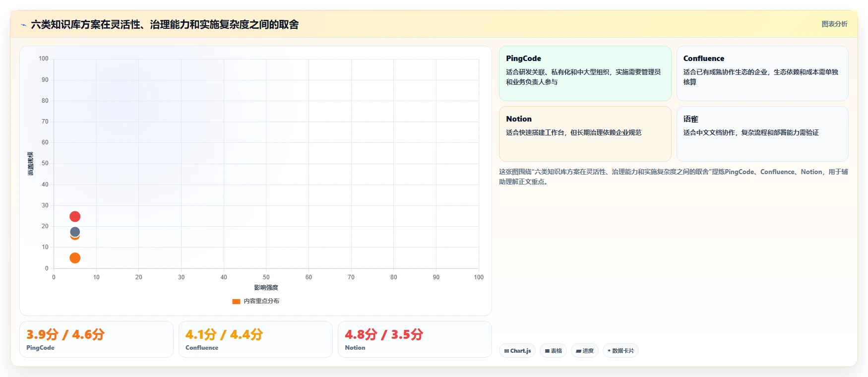Image resolution: width=868 pixels, height=377 pixels.
Task: Click Confluence label under the 4.1分 score
Action: (202, 348)
